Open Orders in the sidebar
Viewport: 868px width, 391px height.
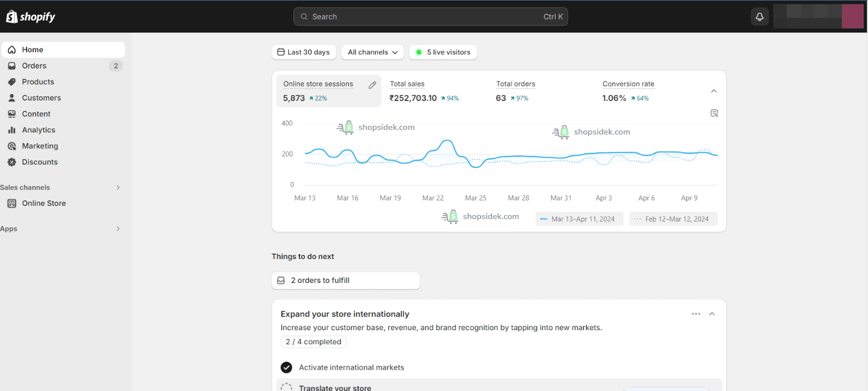click(x=34, y=66)
